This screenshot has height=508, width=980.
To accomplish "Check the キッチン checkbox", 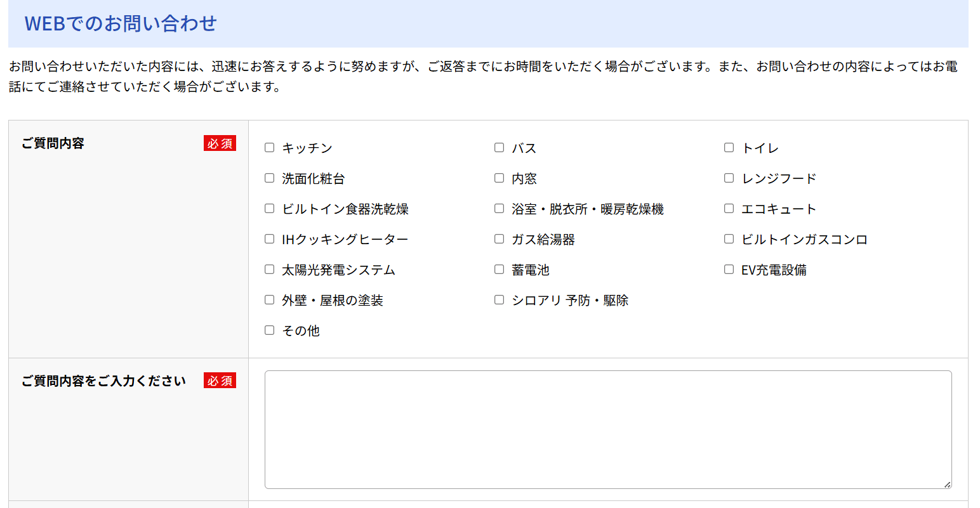I will [270, 148].
